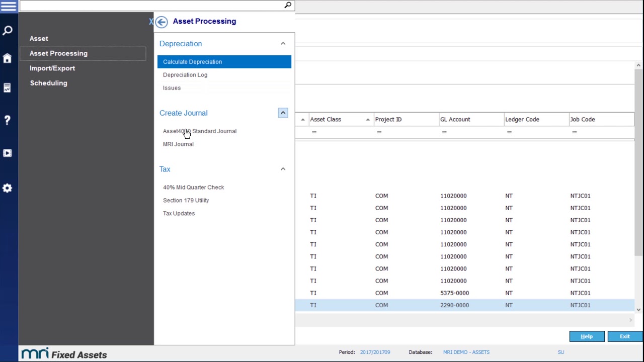Collapse the Depreciation section
Image resolution: width=644 pixels, height=362 pixels.
pyautogui.click(x=283, y=44)
